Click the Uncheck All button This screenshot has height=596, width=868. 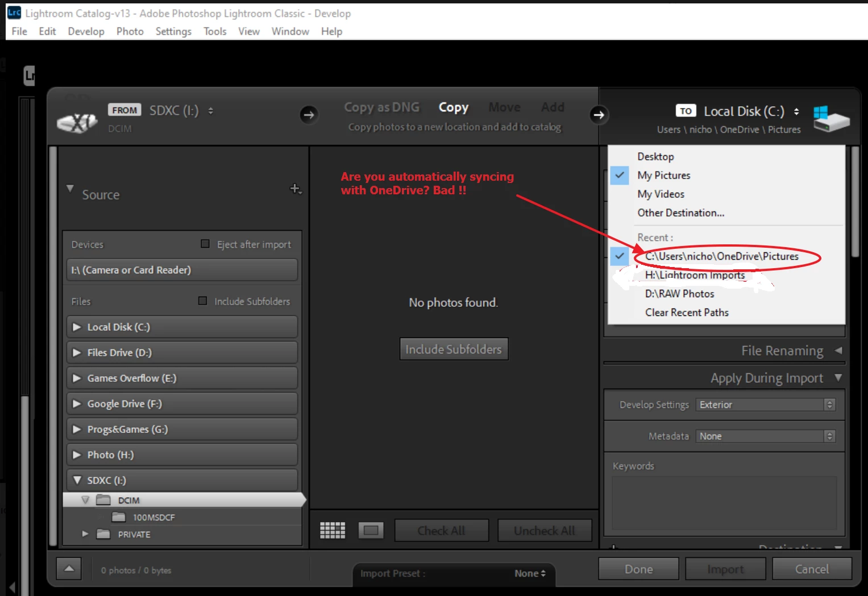545,531
